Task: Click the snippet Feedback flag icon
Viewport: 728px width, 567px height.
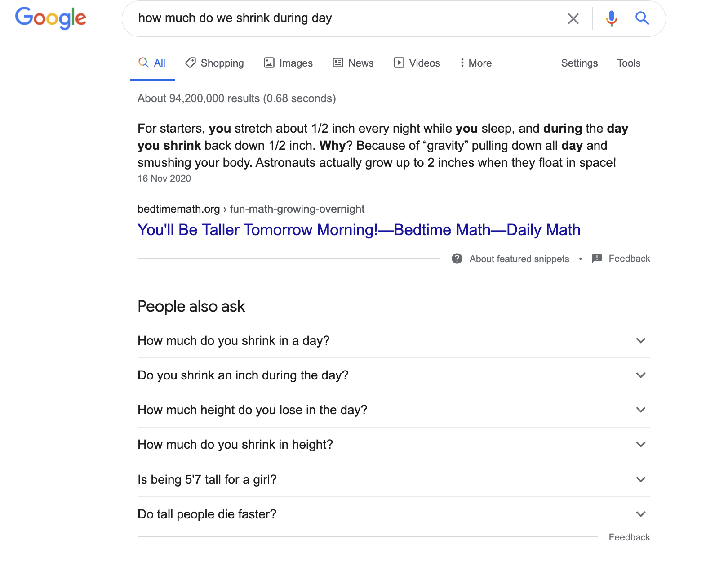Action: coord(597,259)
